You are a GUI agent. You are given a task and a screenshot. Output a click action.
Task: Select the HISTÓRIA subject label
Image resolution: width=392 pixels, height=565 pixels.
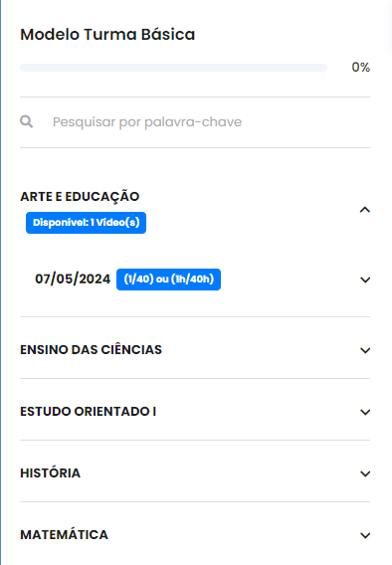(50, 472)
